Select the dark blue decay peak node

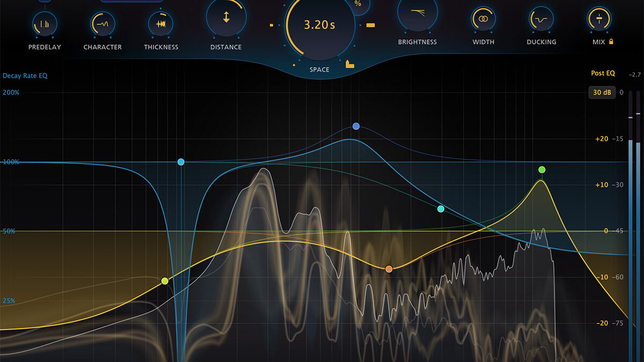(356, 126)
